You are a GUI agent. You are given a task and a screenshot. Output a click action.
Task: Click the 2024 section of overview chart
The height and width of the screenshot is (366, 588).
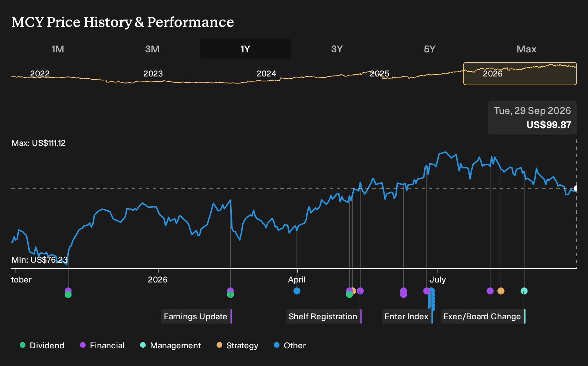pyautogui.click(x=266, y=74)
